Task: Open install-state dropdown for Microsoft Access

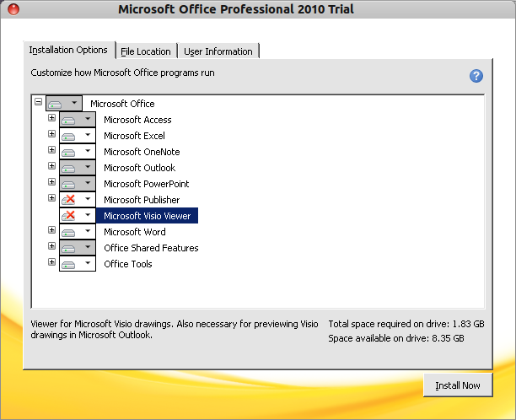Action: (x=78, y=120)
